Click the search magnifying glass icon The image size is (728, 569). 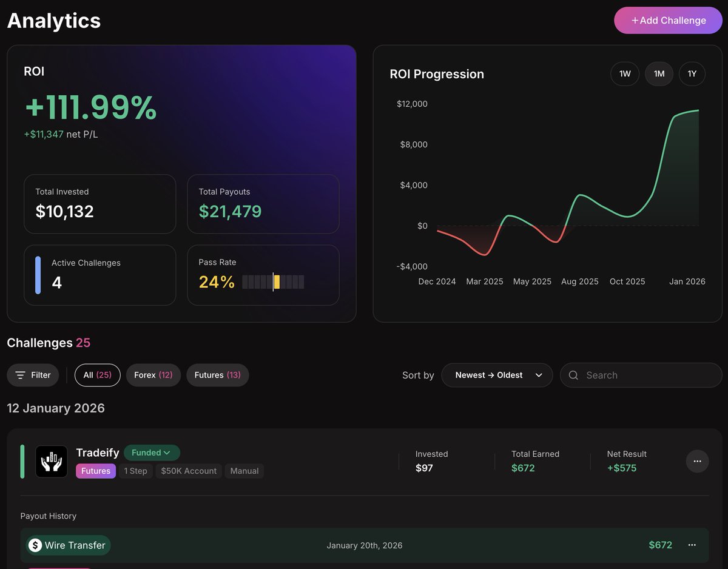click(x=573, y=375)
